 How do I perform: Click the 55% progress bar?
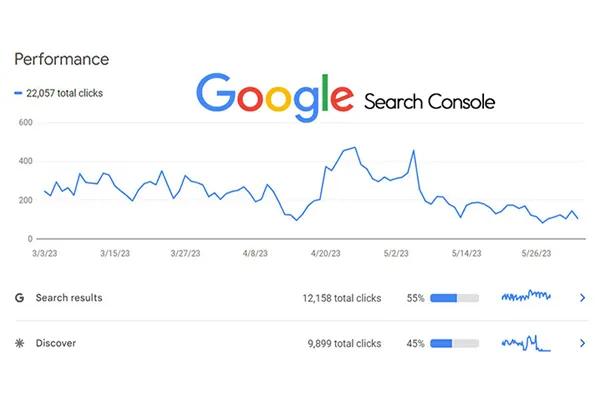pyautogui.click(x=455, y=298)
